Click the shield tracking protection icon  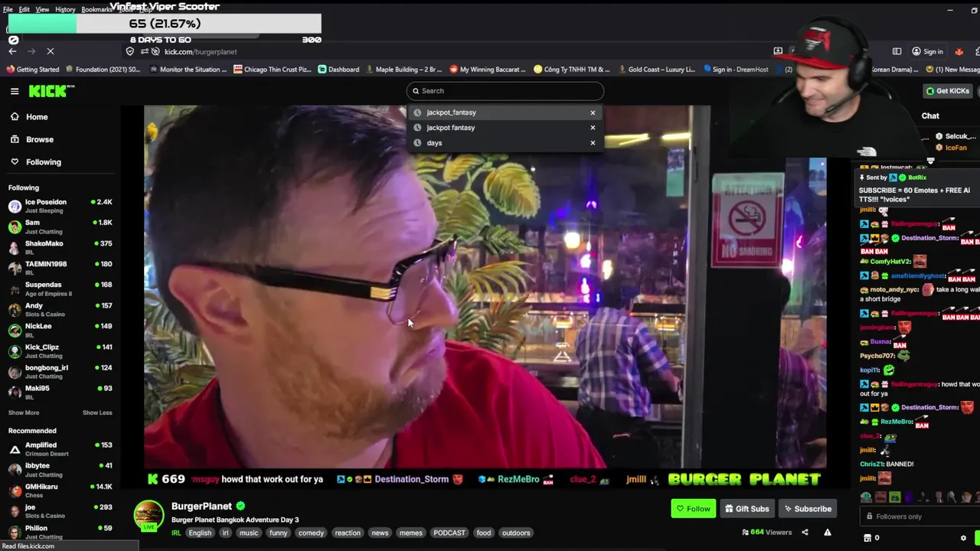[x=130, y=51]
